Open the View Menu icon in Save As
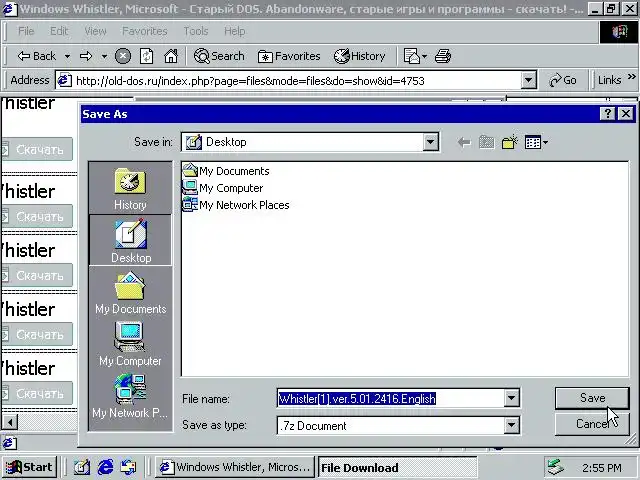Image resolution: width=640 pixels, height=480 pixels. coord(536,142)
